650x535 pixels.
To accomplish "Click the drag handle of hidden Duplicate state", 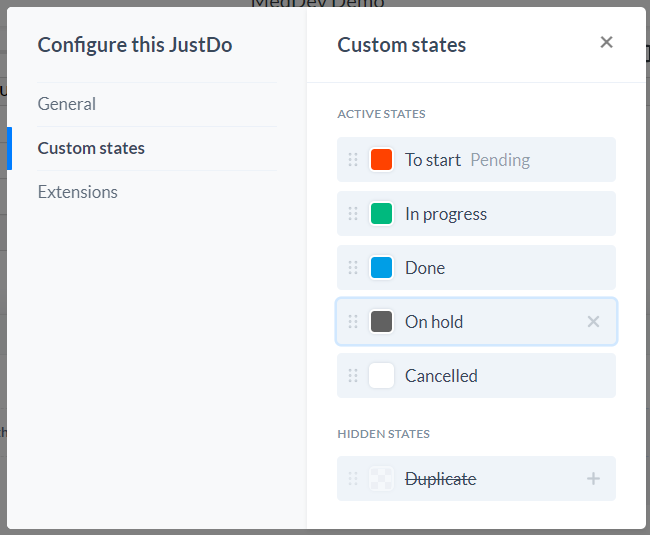I will tap(353, 479).
